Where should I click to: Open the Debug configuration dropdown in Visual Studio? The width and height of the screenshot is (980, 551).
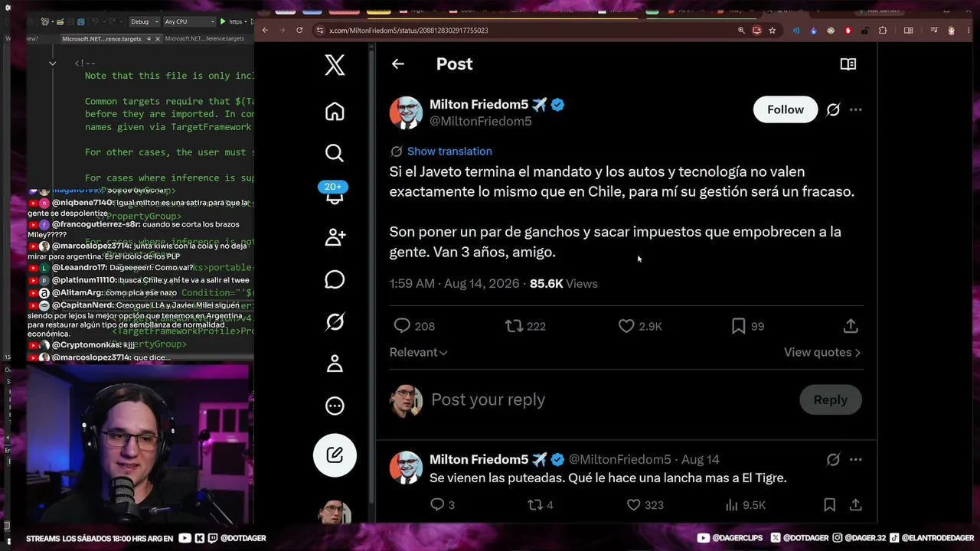point(144,21)
